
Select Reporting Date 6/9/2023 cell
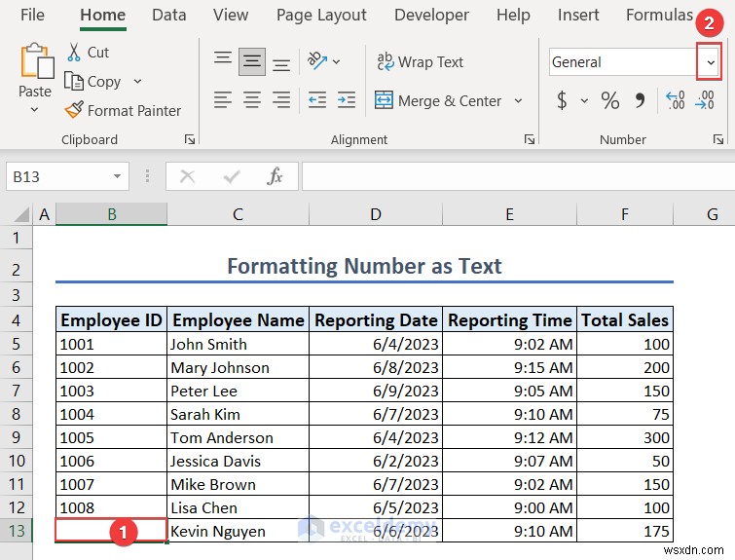pyautogui.click(x=376, y=391)
